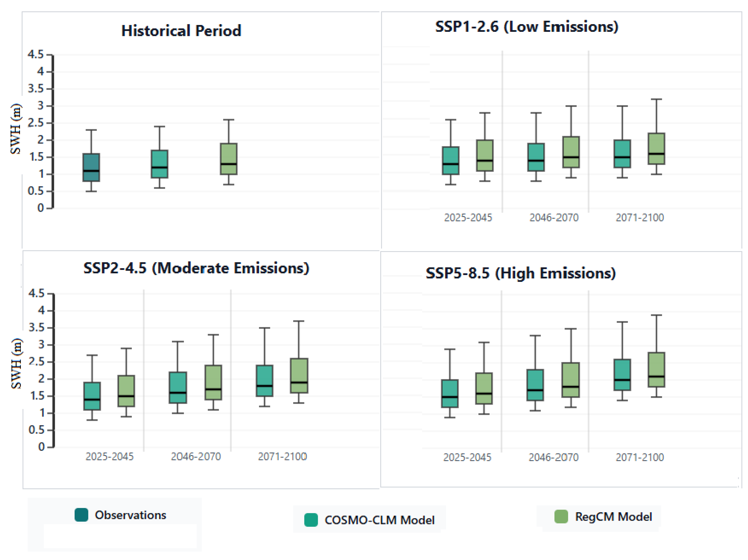Click the Historical Period chart title
The width and height of the screenshot is (748, 560).
click(181, 31)
